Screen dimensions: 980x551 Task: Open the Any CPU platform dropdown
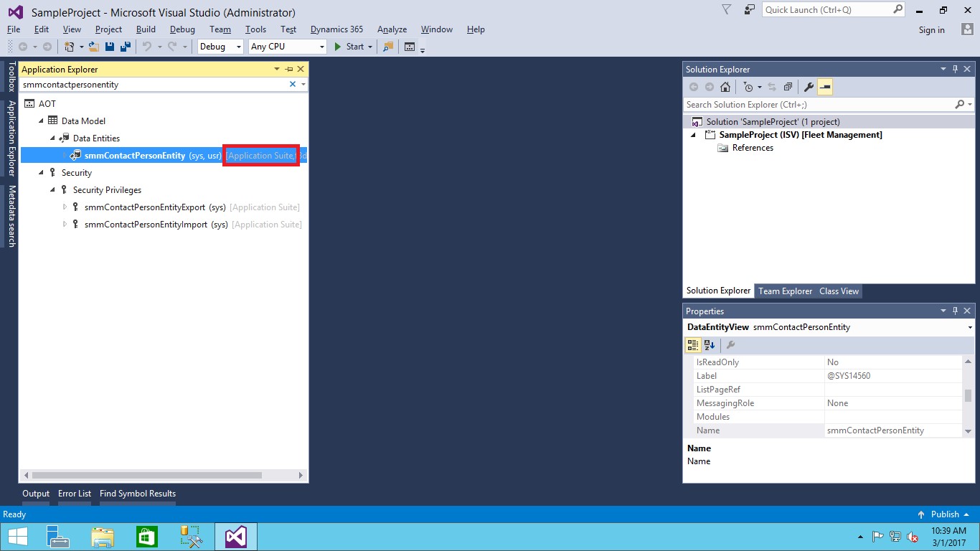(x=321, y=47)
